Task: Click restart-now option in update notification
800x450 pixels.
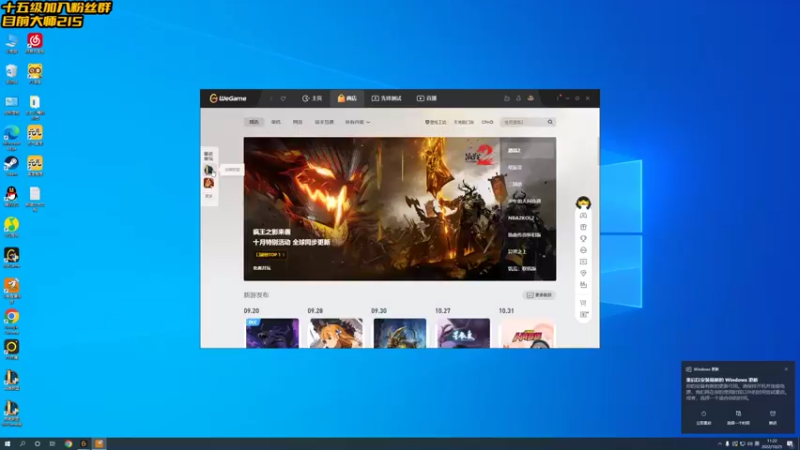Action: (x=704, y=417)
